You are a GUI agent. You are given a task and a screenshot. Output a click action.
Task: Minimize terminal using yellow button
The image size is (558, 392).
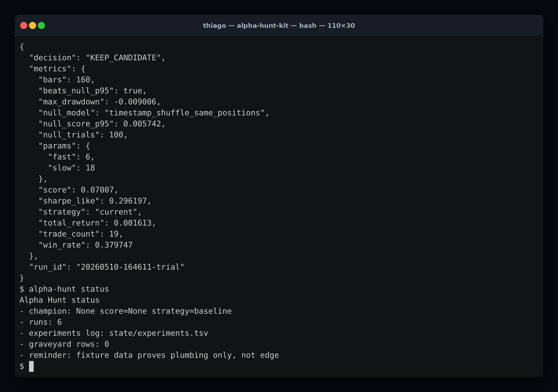tap(32, 26)
